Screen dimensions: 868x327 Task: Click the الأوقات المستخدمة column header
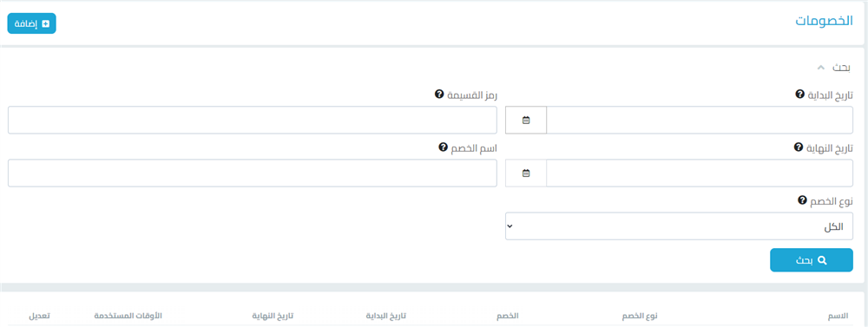(128, 316)
